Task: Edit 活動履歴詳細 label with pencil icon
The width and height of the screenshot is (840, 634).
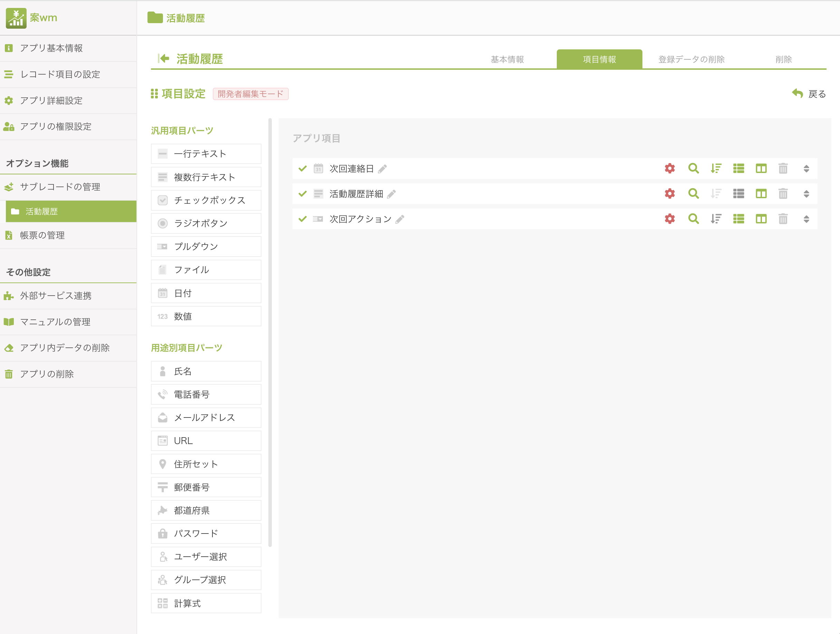Action: click(392, 194)
